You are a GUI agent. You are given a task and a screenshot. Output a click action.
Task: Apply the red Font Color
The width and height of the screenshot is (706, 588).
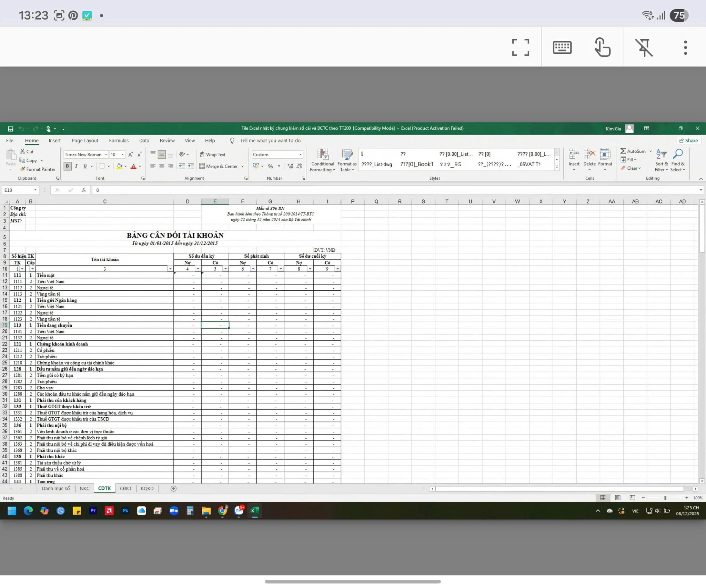[133, 166]
